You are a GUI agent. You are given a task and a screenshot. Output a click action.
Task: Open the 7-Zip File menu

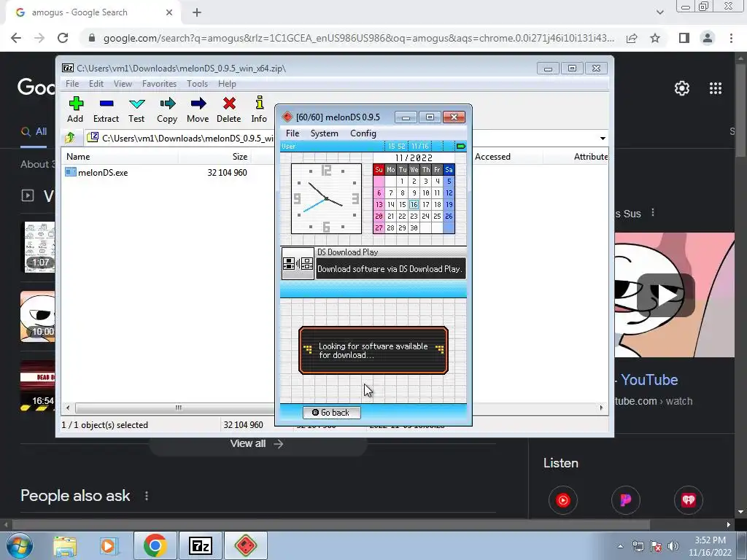[x=72, y=84]
